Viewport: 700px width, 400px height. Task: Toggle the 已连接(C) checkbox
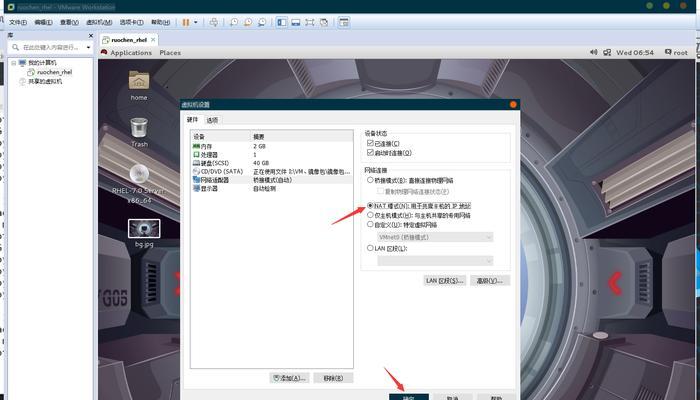(370, 143)
